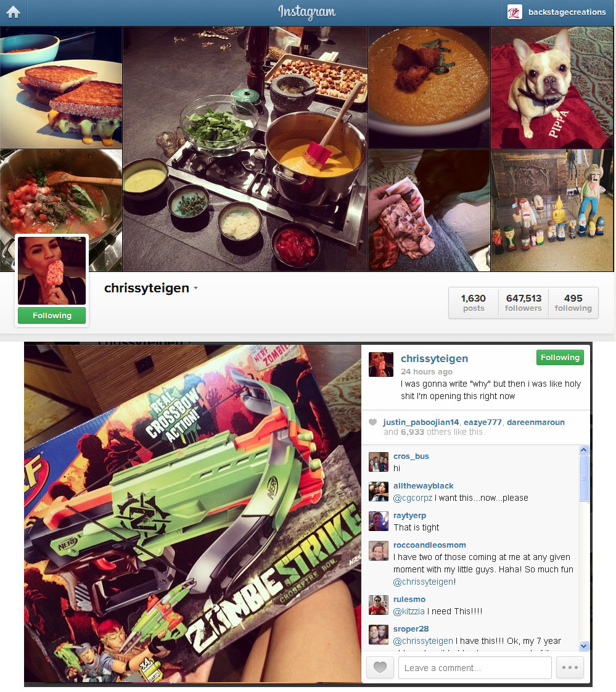This screenshot has width=616, height=692.
Task: Click the Instagram logo in header
Action: pyautogui.click(x=307, y=12)
